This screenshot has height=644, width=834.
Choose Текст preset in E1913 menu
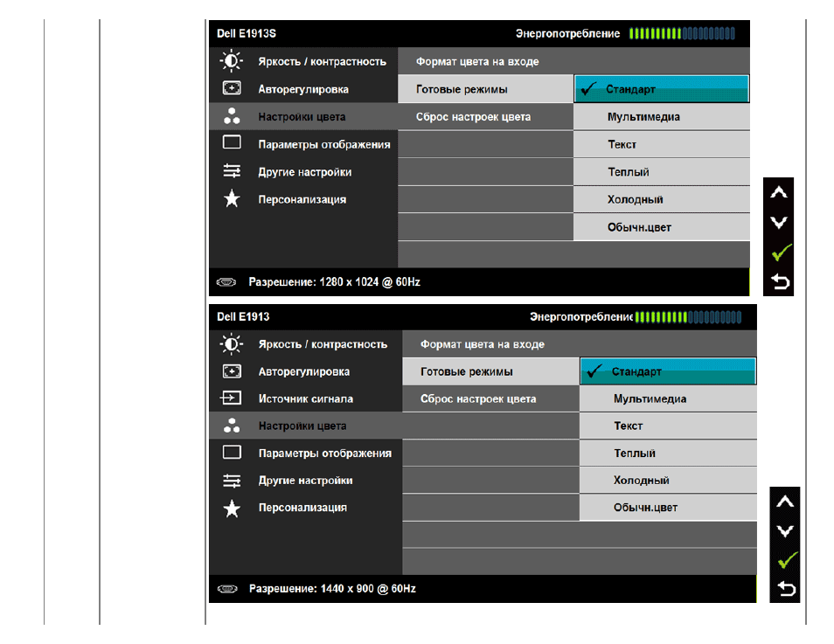tap(668, 426)
